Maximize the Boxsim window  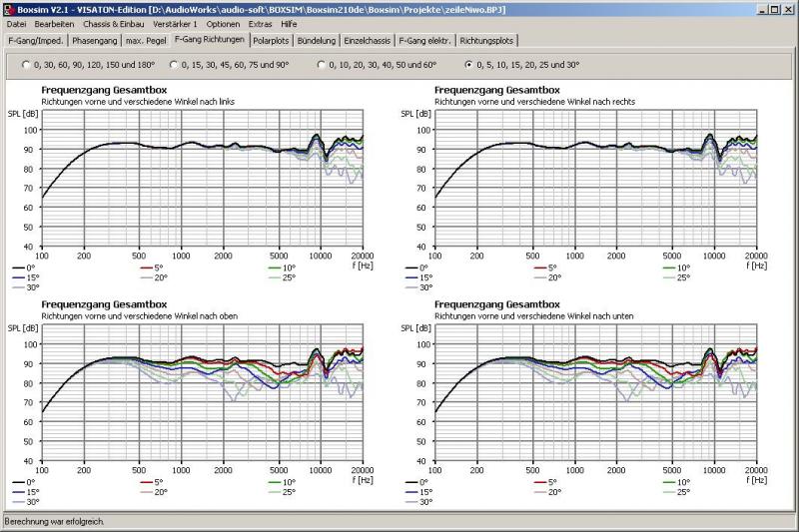(774, 9)
